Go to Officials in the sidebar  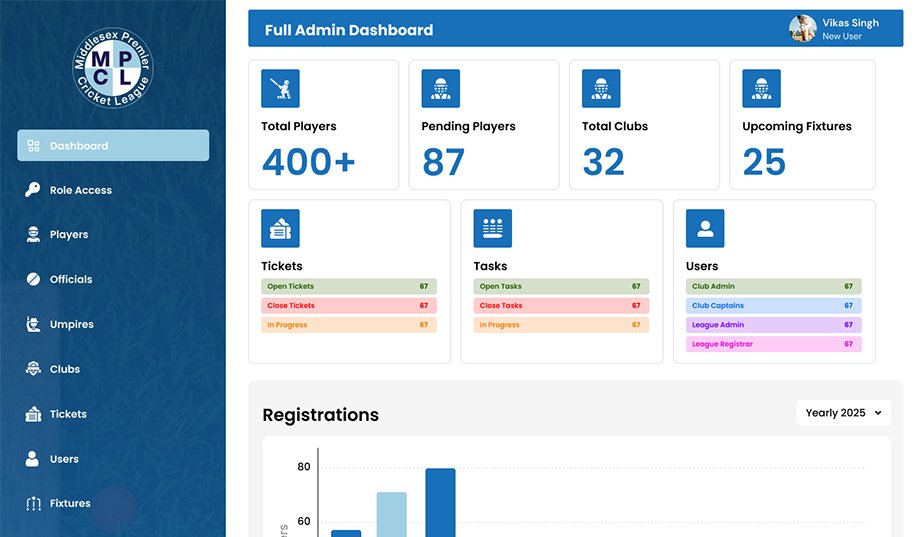[70, 280]
